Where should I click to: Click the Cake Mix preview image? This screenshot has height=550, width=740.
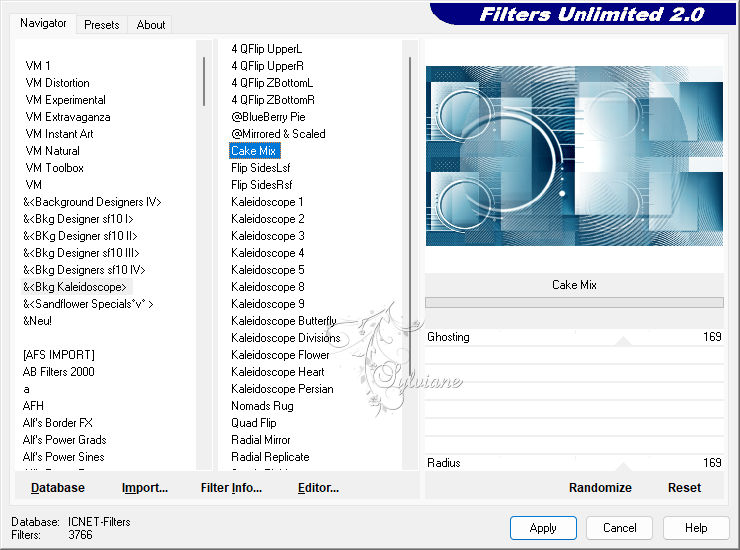point(574,156)
